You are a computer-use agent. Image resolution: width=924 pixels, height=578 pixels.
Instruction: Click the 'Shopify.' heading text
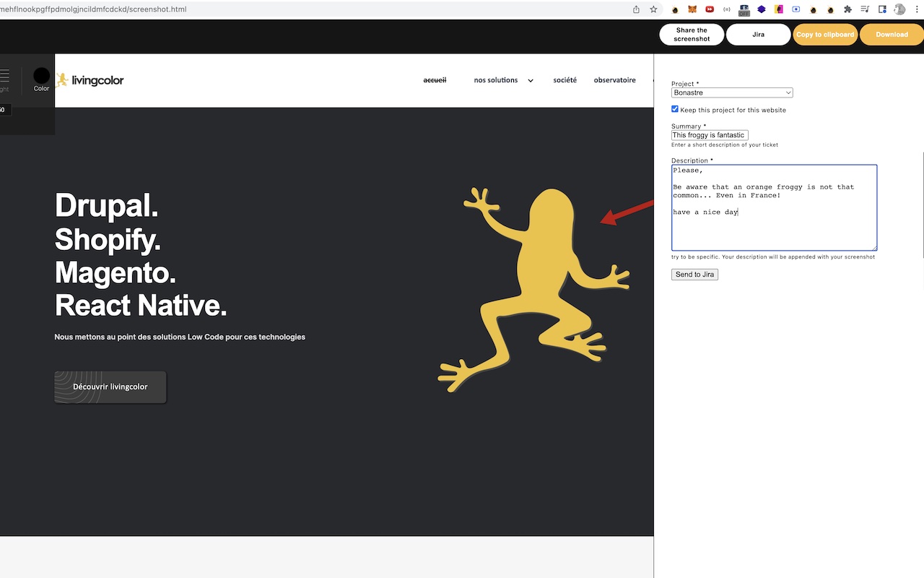click(x=108, y=239)
